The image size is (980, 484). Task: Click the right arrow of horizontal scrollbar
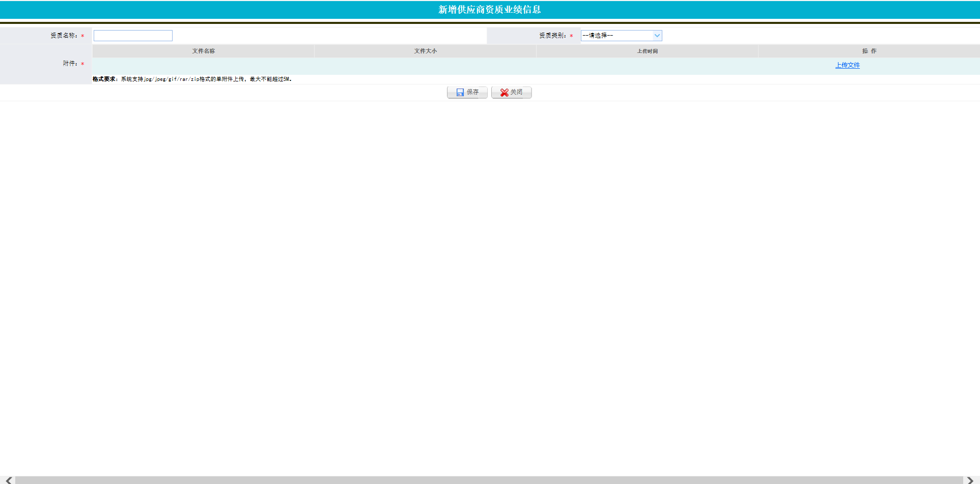pyautogui.click(x=970, y=480)
